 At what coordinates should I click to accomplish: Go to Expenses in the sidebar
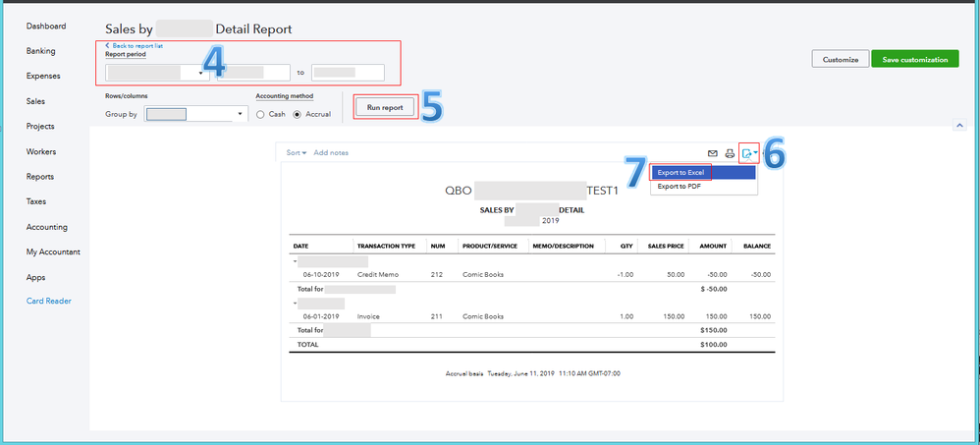pos(43,77)
